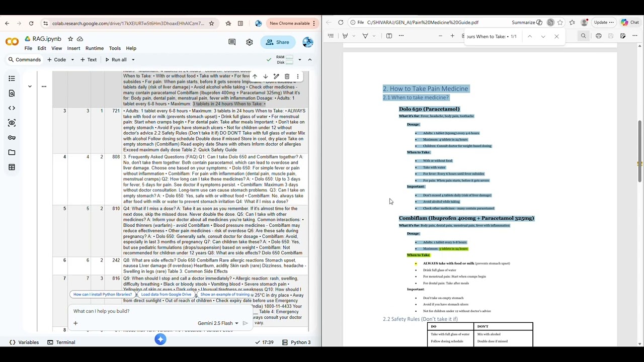Click 'How can I install Python libraries?' suggestion

coord(103,295)
